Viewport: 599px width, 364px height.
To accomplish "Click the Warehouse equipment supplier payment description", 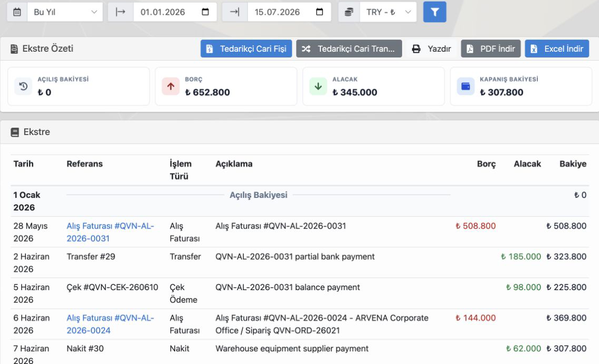I will tap(292, 348).
